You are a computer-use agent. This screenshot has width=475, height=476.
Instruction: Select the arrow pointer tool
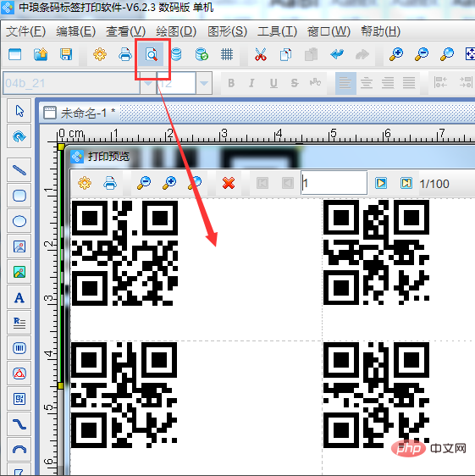tap(19, 111)
